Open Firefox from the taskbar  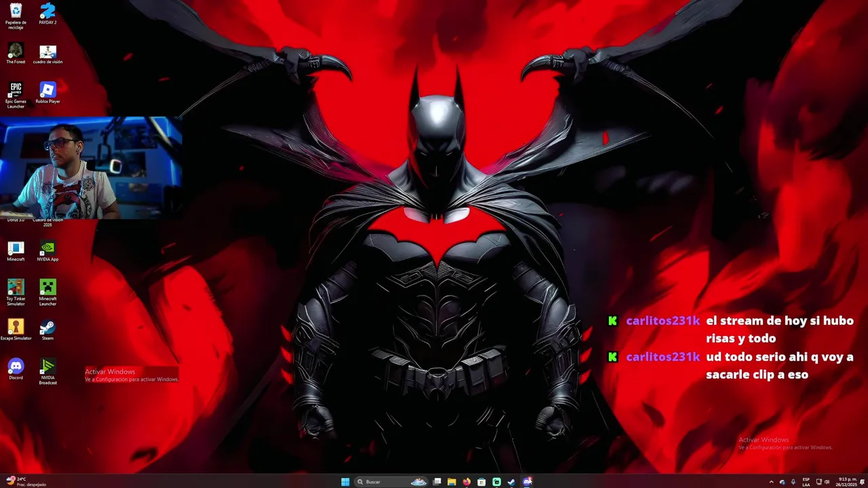click(467, 482)
